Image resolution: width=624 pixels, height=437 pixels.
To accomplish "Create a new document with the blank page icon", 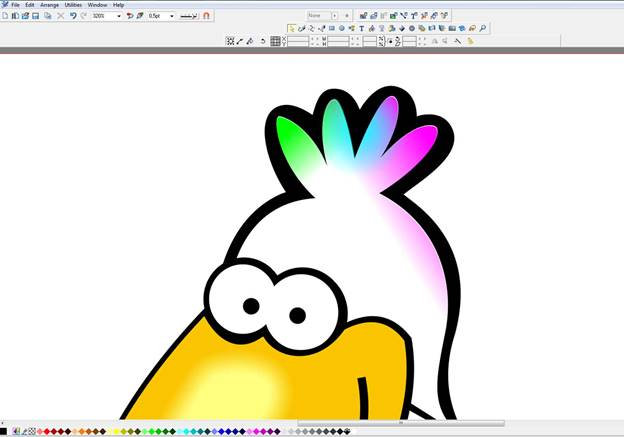I will (x=5, y=16).
